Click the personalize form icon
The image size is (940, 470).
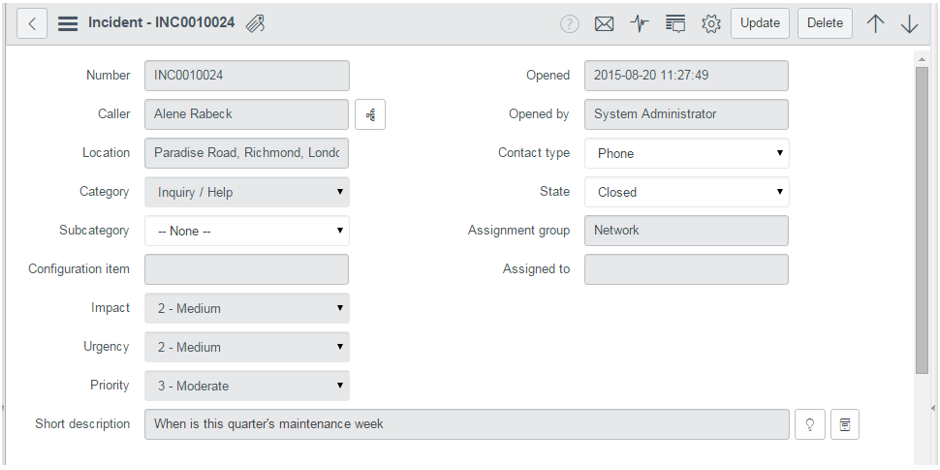(x=675, y=24)
